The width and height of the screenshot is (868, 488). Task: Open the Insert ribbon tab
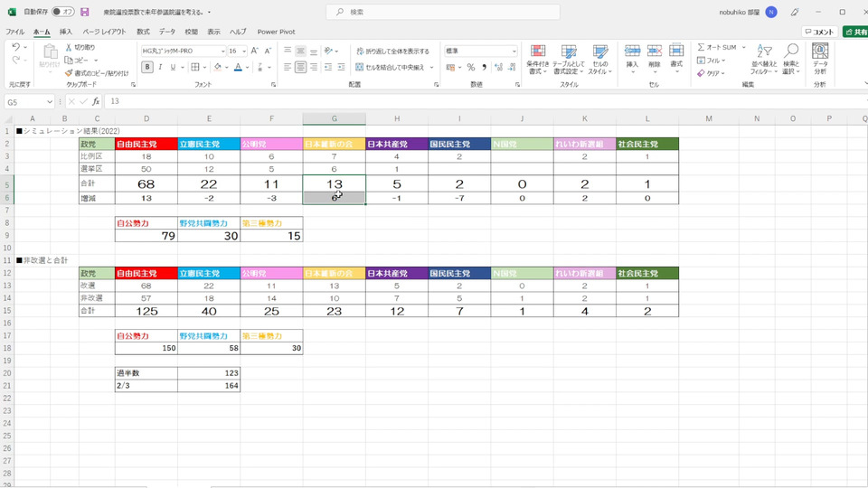coord(66,32)
